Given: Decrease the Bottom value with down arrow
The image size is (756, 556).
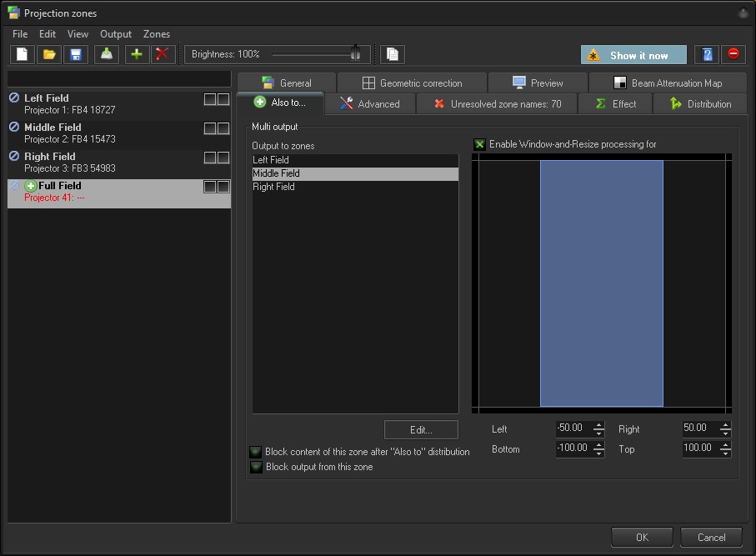Looking at the screenshot, I should tap(598, 453).
